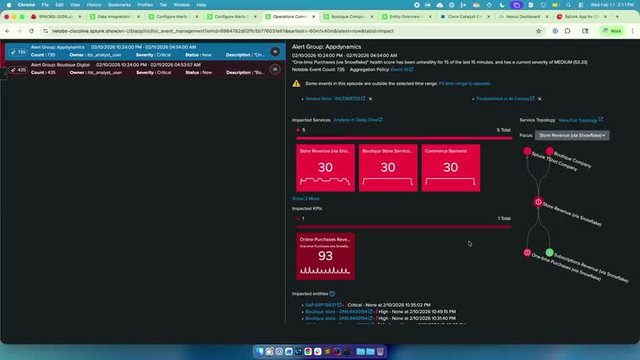
Task: Open the Chrome menu in the menu bar
Action: (26, 5)
